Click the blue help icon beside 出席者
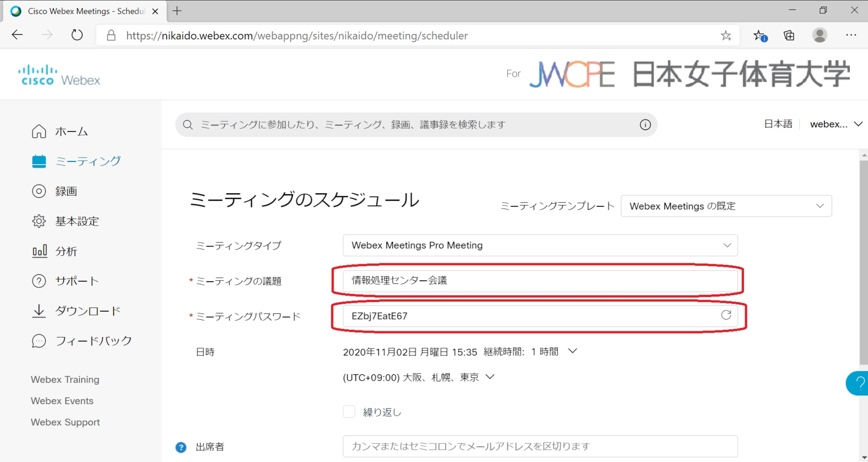This screenshot has height=462, width=868. (x=181, y=447)
